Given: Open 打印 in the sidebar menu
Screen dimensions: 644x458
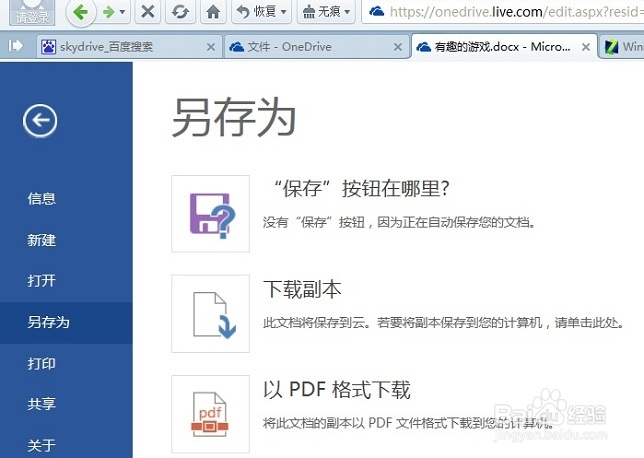Looking at the screenshot, I should (x=41, y=364).
